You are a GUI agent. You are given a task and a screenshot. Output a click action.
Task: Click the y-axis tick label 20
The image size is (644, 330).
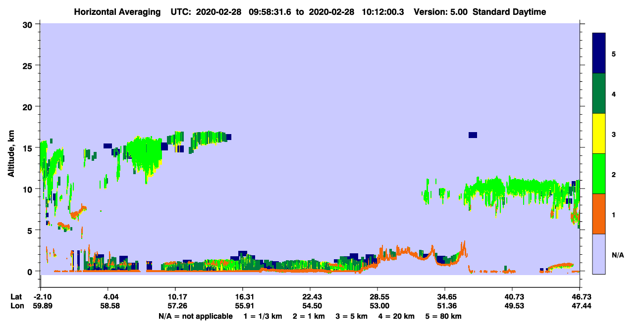[x=29, y=106]
